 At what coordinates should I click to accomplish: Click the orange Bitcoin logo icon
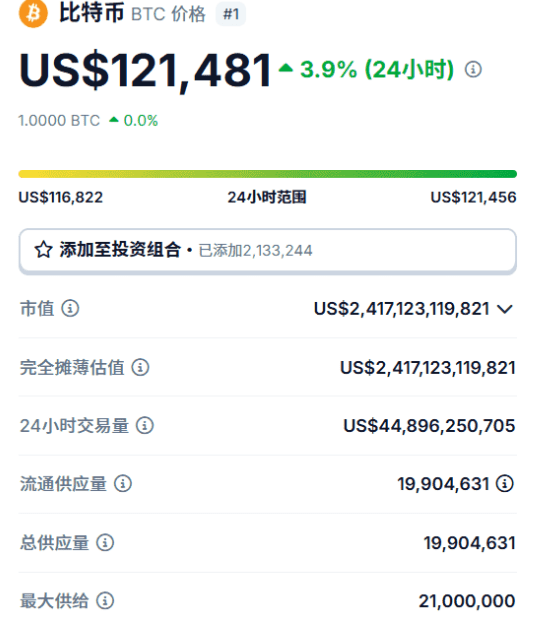tap(33, 14)
